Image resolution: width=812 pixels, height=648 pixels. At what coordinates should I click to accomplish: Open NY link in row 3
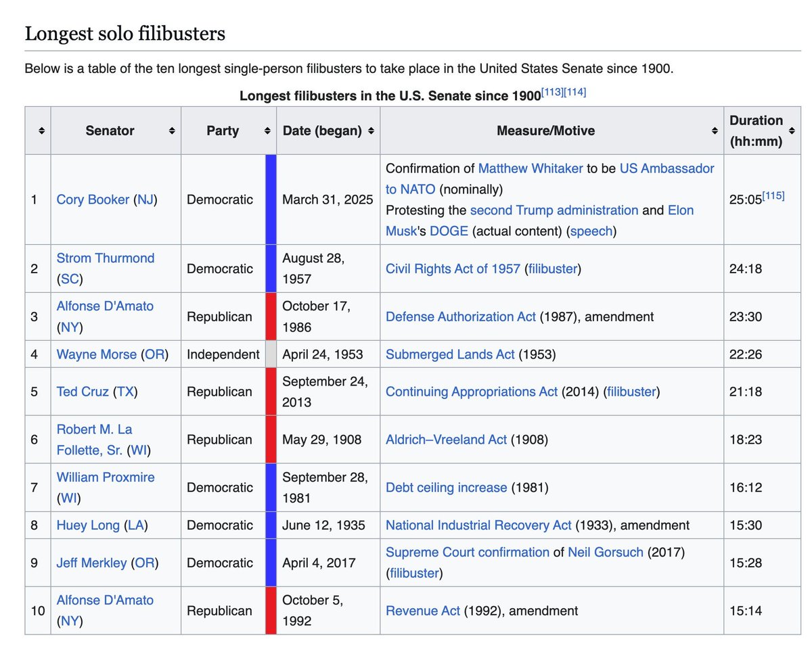[x=70, y=327]
